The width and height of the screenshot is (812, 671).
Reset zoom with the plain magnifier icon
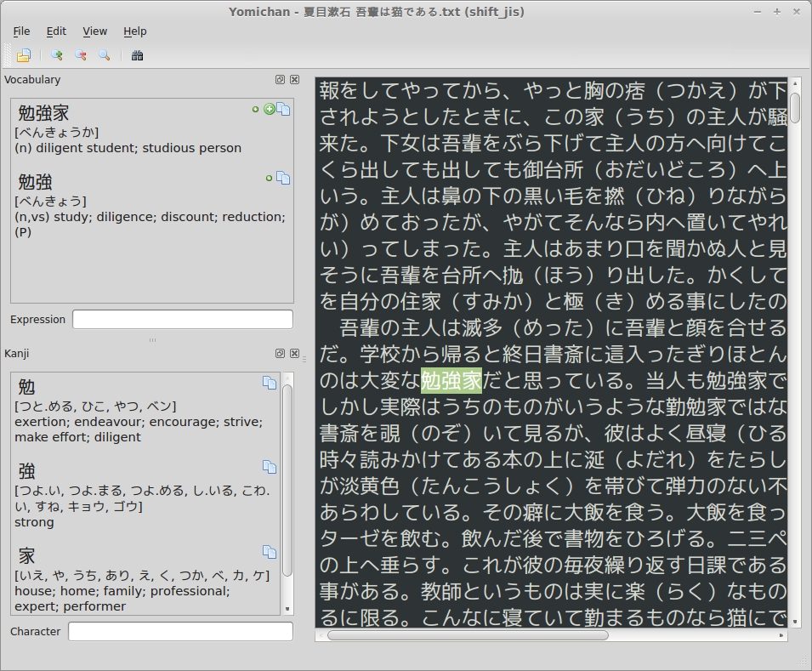104,55
